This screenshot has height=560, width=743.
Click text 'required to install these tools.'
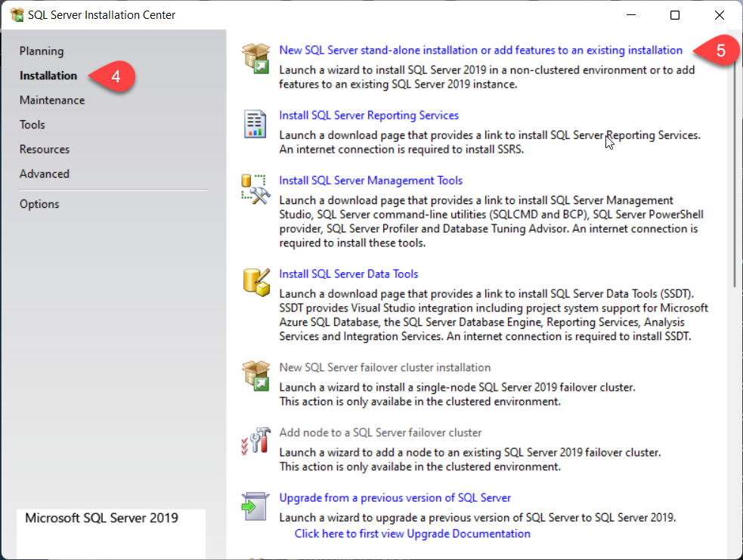click(352, 243)
